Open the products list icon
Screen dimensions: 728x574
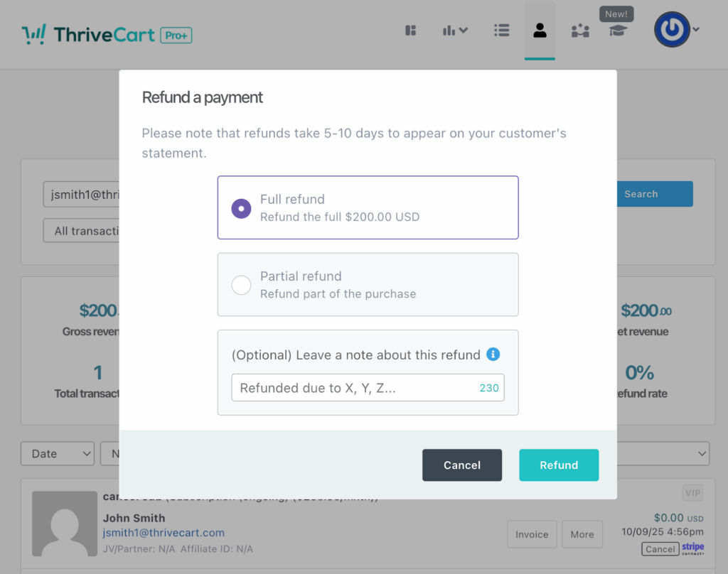pos(502,31)
